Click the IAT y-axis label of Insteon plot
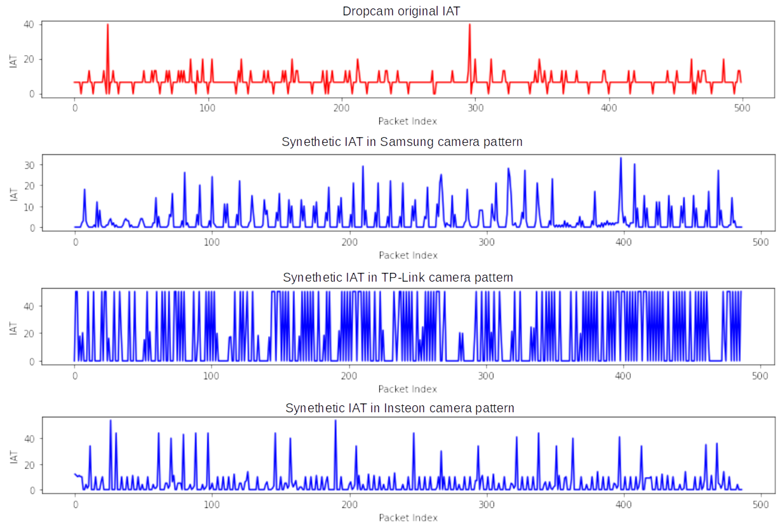Image resolution: width=782 pixels, height=532 pixels. pos(13,457)
